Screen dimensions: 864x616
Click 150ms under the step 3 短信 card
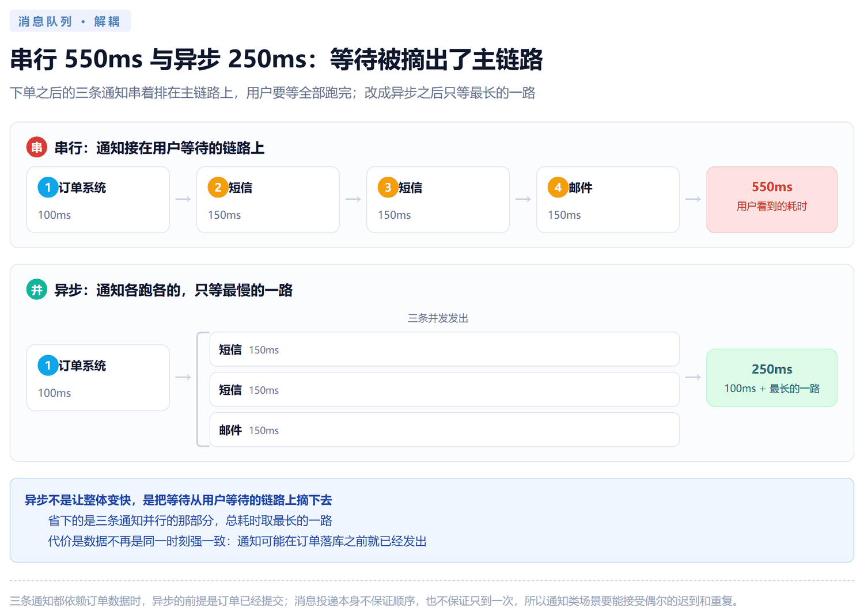pos(394,215)
